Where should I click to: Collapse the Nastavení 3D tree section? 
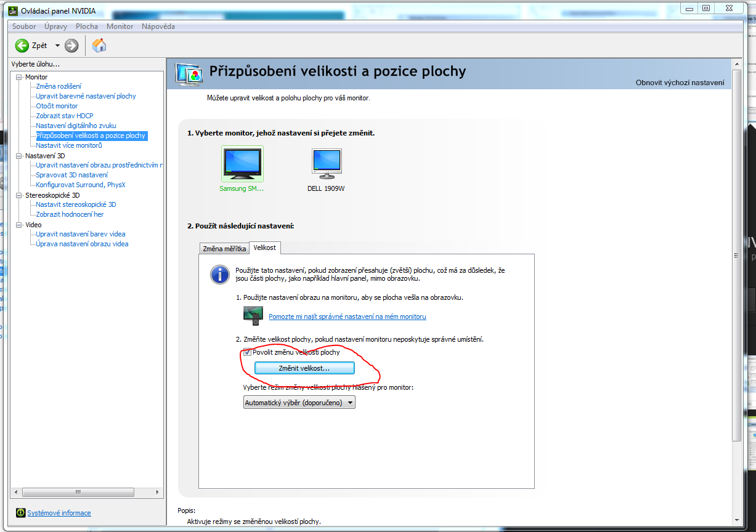[18, 156]
